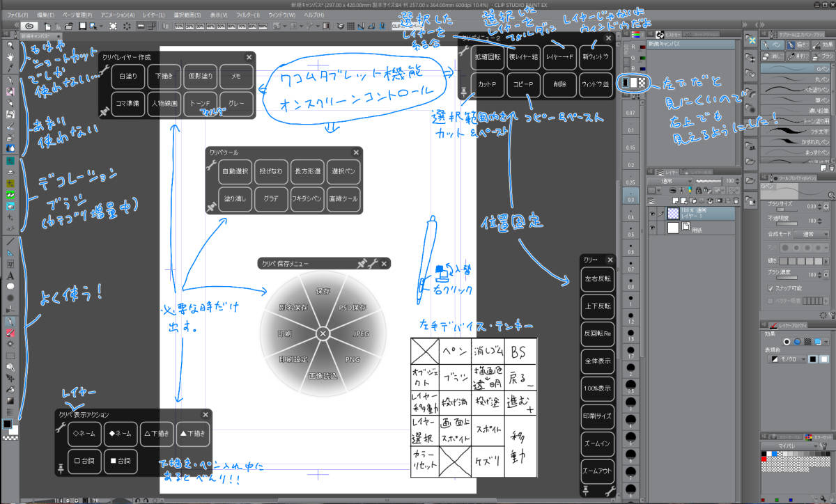Image resolution: width=836 pixels, height=504 pixels.
Task: Click the pin icon on クリペ 保存メニュー
Action: (x=361, y=263)
